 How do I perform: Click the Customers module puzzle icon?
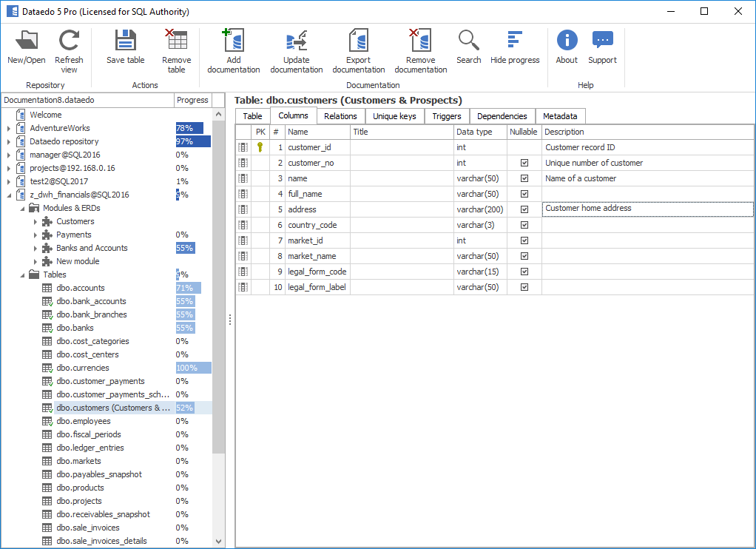click(x=47, y=221)
